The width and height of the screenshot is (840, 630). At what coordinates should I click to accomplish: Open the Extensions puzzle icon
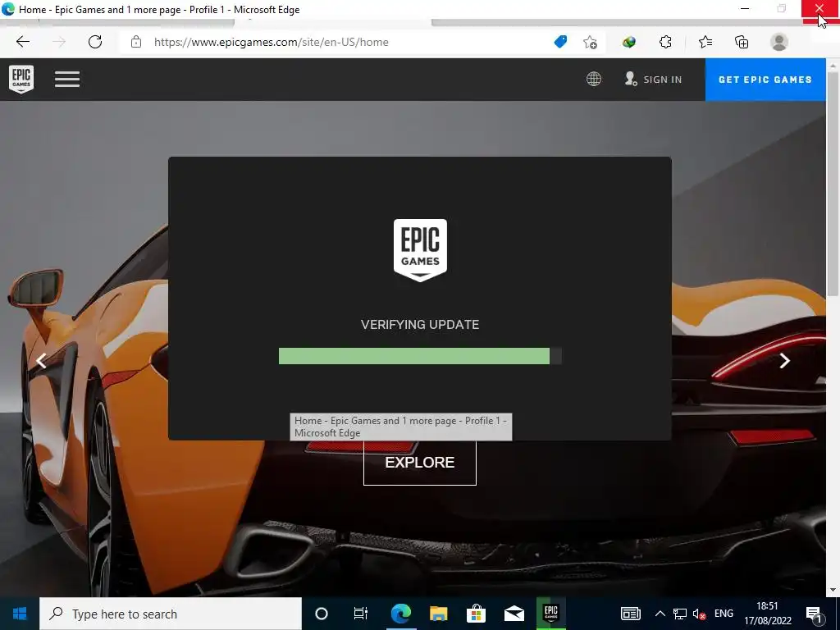pos(665,42)
